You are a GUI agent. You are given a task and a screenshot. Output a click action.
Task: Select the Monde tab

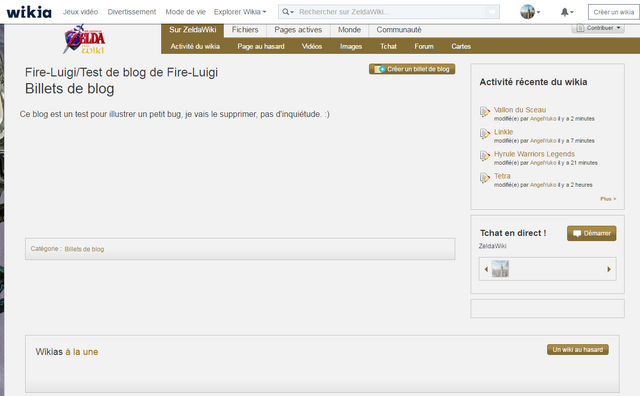coord(349,30)
